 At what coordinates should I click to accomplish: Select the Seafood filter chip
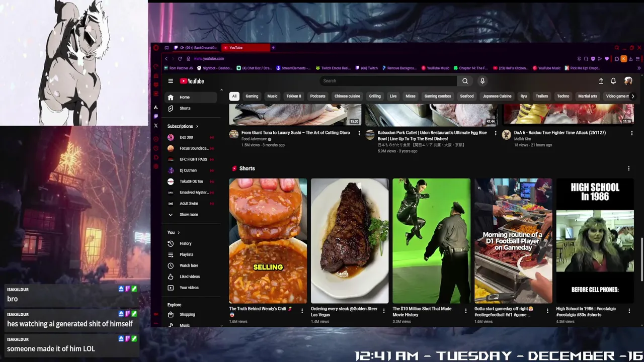pyautogui.click(x=467, y=96)
